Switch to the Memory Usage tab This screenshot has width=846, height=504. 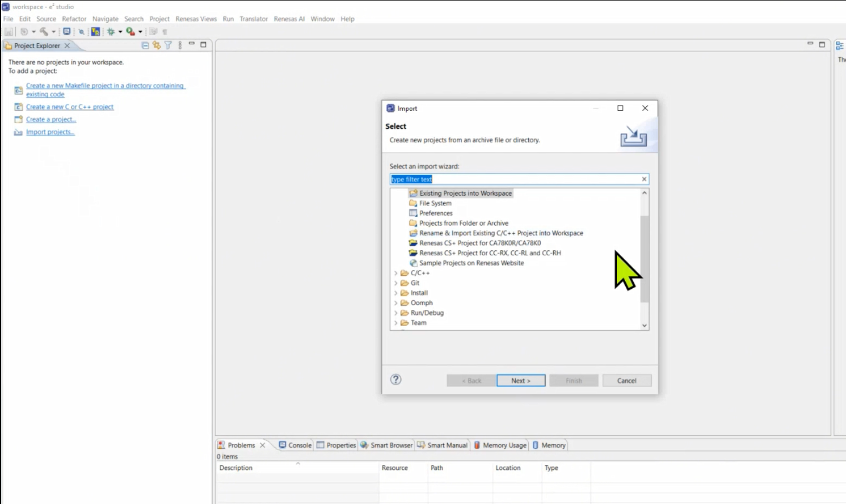click(x=500, y=445)
